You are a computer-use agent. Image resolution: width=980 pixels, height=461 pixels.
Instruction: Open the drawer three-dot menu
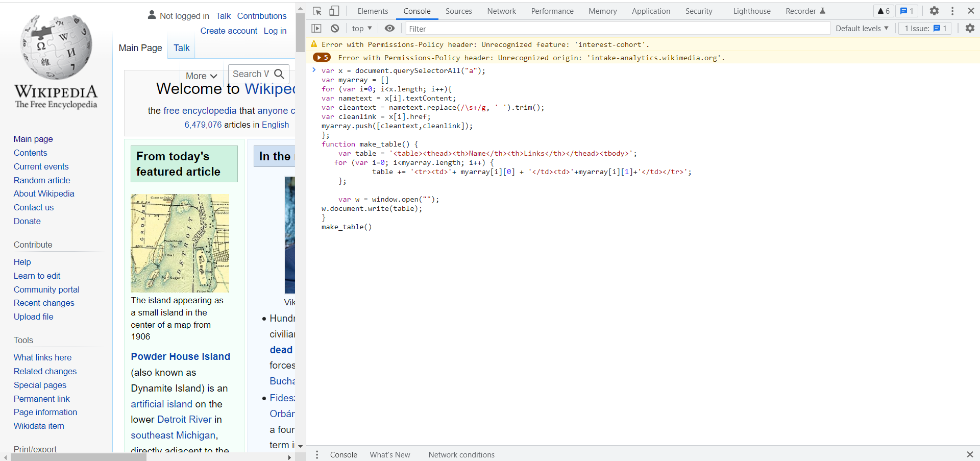[x=317, y=454]
